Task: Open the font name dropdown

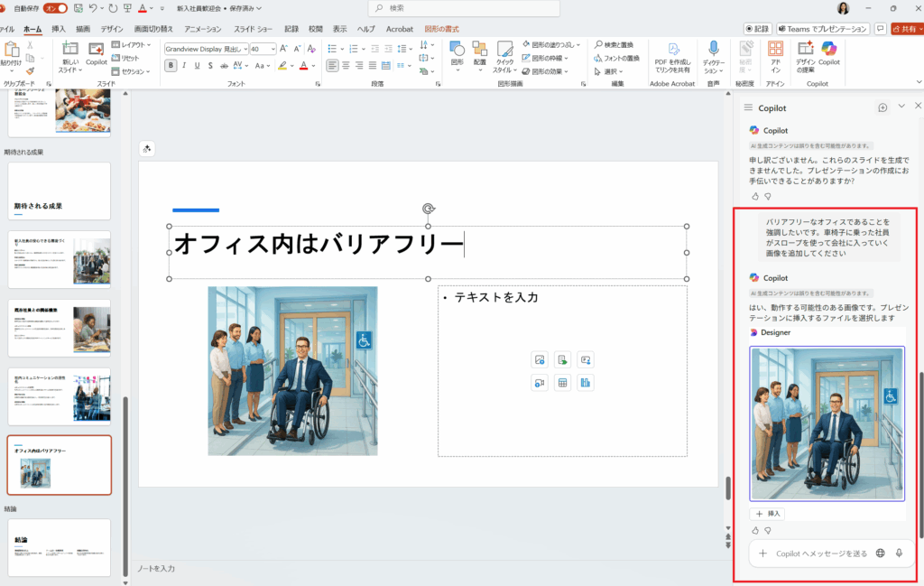Action: (x=244, y=49)
